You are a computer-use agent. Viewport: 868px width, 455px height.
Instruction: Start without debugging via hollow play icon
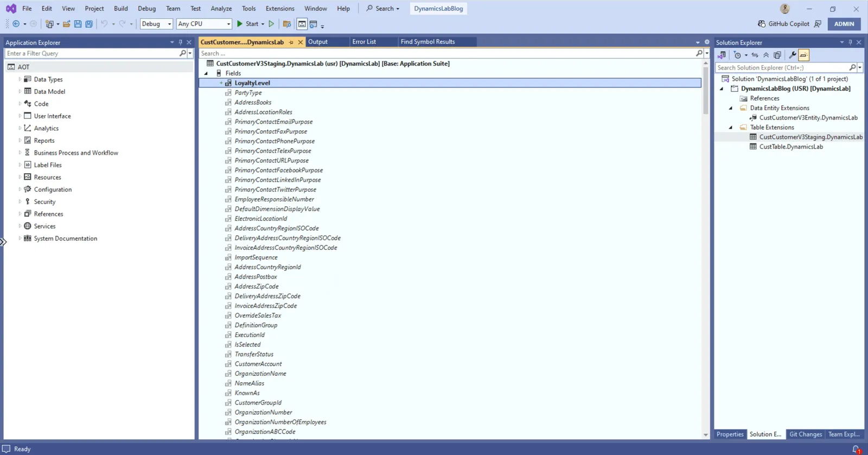[272, 24]
